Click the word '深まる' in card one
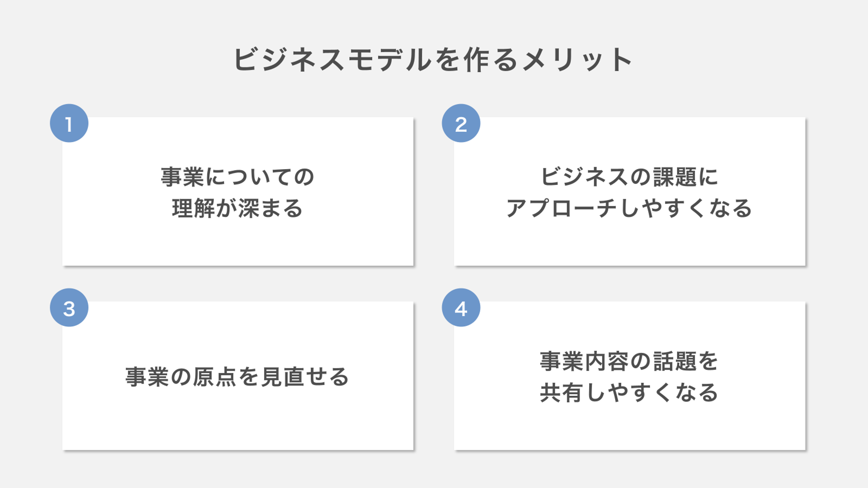Screen dimensions: 868x488 (270, 208)
